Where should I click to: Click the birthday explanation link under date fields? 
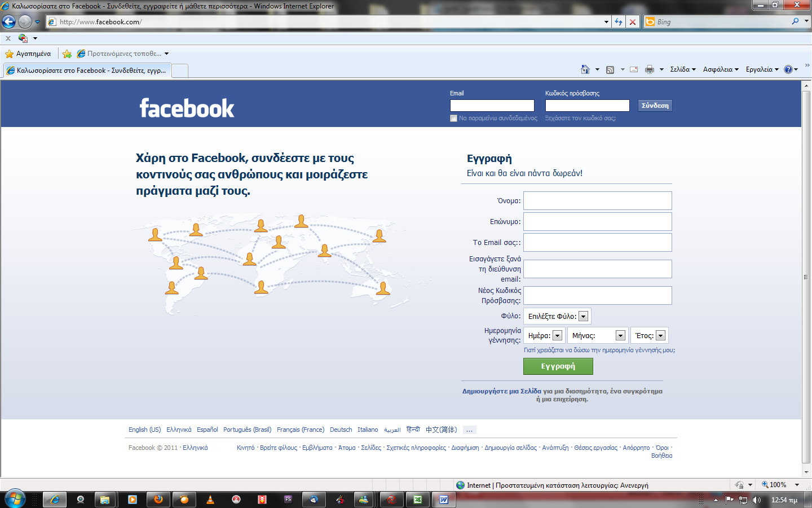click(599, 350)
